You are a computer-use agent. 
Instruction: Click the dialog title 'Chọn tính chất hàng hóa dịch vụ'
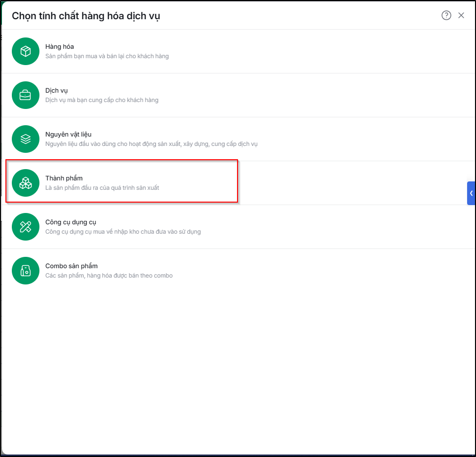(86, 16)
